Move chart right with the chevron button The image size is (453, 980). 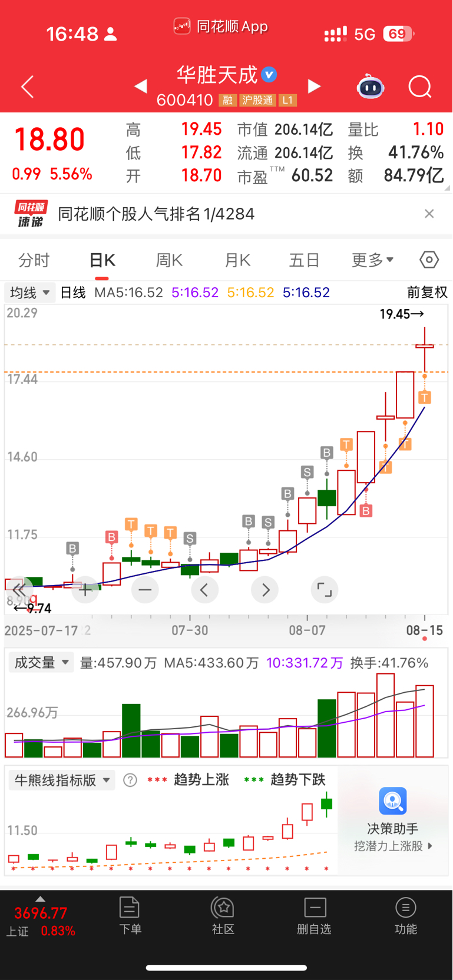tap(264, 589)
